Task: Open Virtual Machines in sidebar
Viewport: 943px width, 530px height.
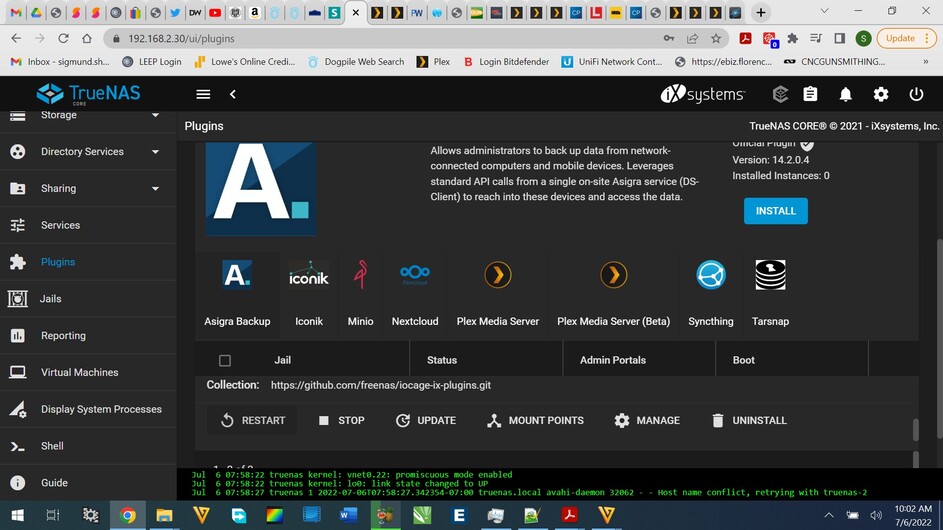Action: (88, 372)
